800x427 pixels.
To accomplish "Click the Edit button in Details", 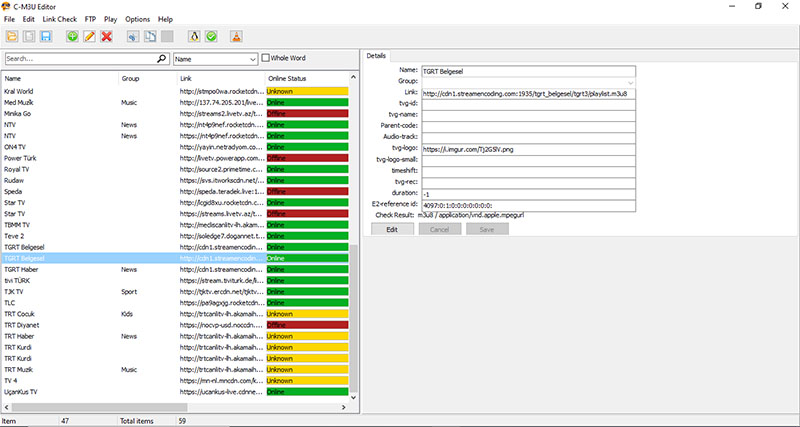I will point(392,230).
